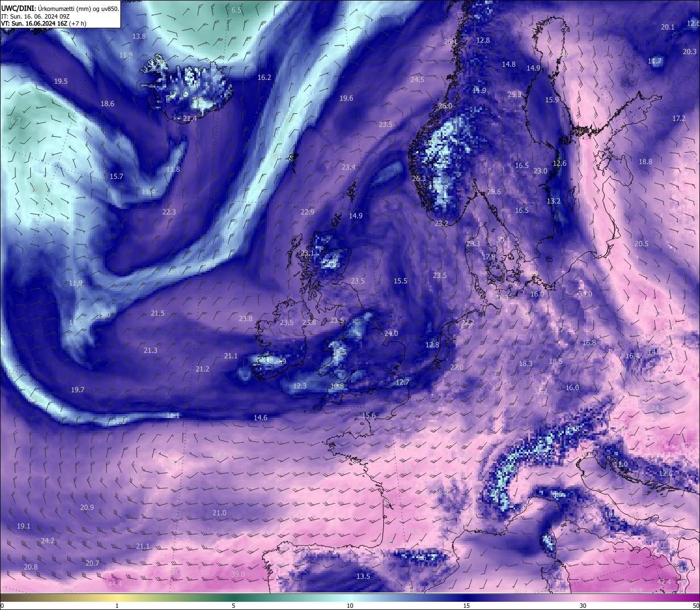Click the 20.5 value label
Image resolution: width=700 pixels, height=610 pixels.
pos(641,244)
